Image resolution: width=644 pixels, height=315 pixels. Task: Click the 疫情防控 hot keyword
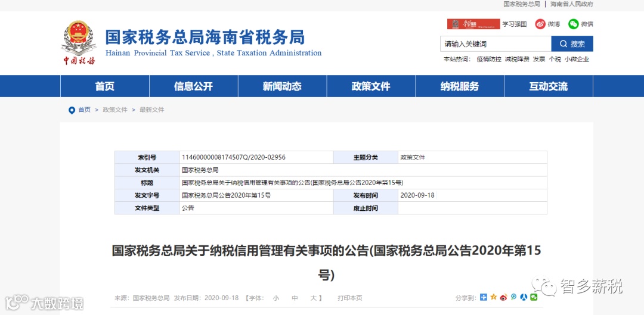click(x=489, y=59)
